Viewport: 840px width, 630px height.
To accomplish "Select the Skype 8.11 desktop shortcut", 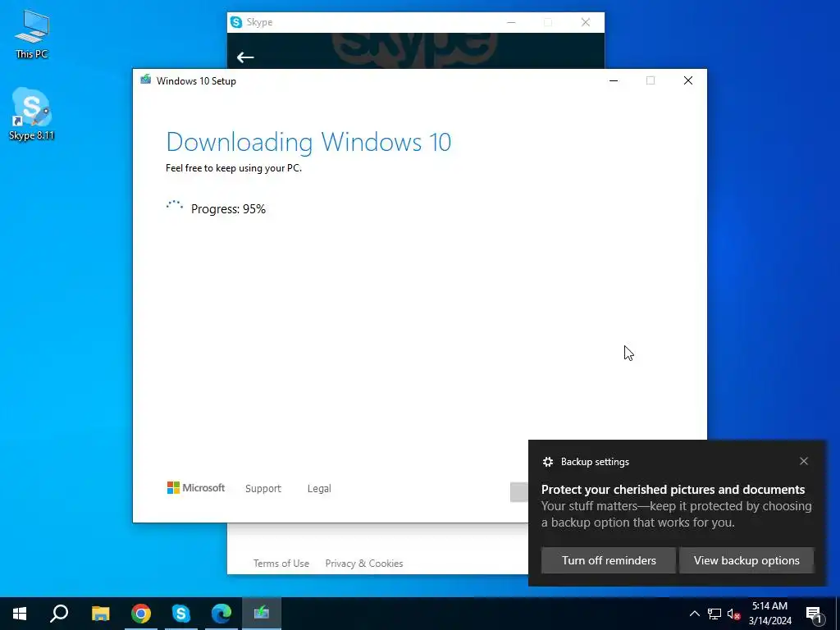I will tap(32, 114).
